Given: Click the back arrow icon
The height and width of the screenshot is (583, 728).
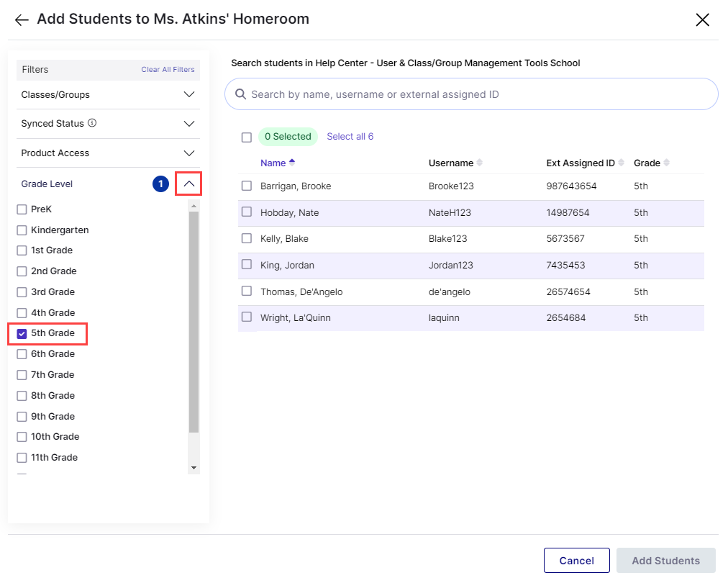Looking at the screenshot, I should tap(22, 20).
